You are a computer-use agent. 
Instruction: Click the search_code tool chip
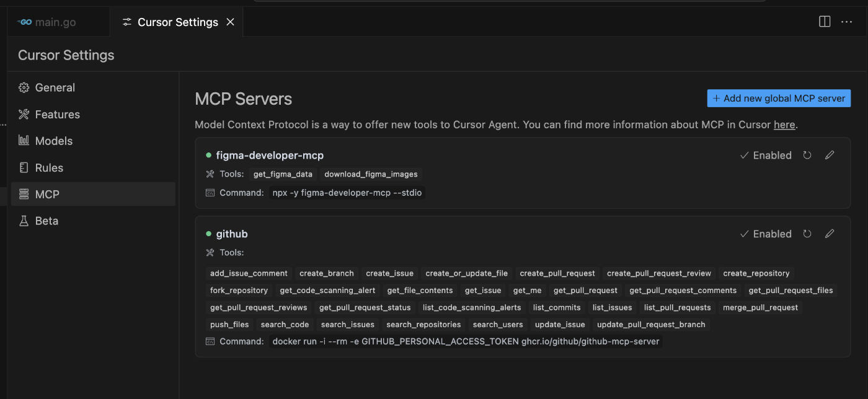click(x=285, y=325)
